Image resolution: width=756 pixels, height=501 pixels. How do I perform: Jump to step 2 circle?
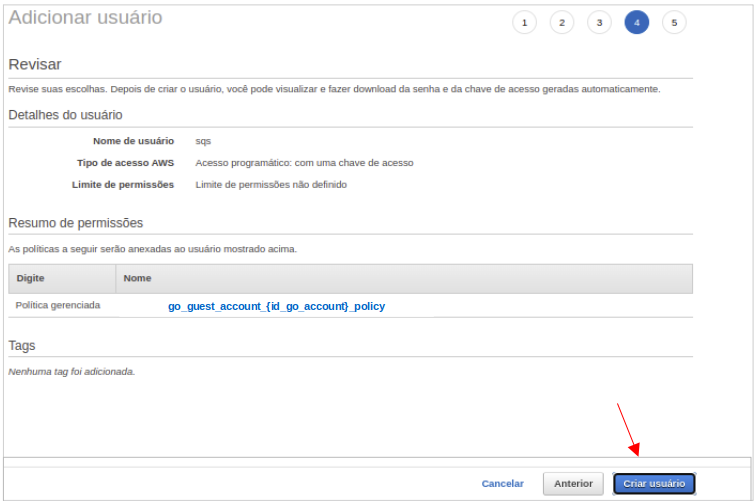(x=562, y=22)
